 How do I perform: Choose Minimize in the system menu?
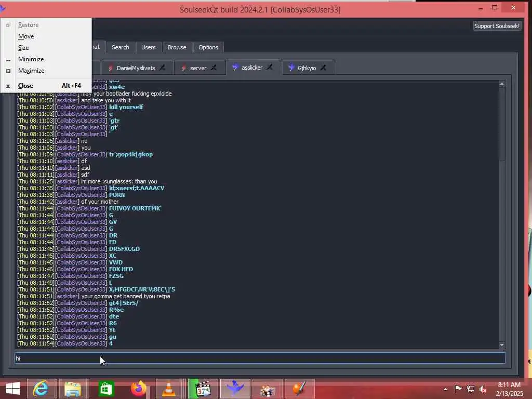tap(46, 59)
